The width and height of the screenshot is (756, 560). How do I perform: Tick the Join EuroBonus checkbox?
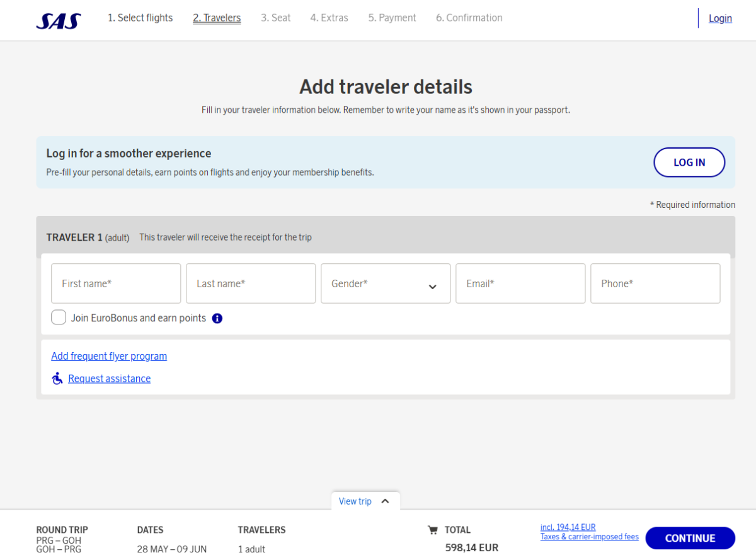[x=59, y=317]
